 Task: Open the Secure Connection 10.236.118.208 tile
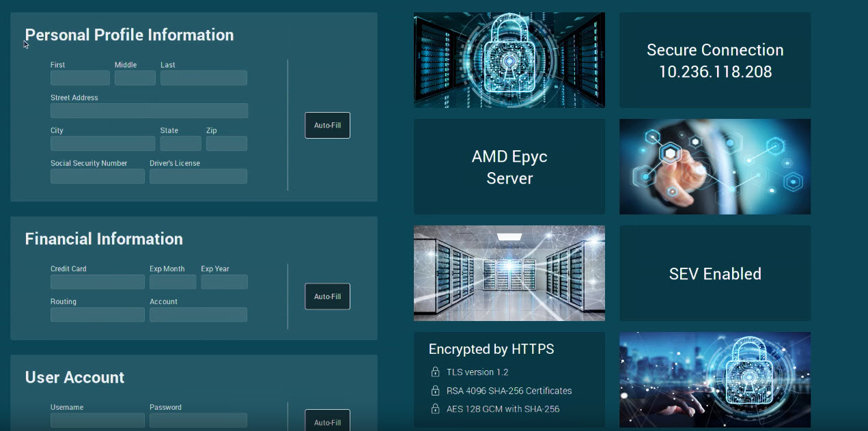(715, 60)
